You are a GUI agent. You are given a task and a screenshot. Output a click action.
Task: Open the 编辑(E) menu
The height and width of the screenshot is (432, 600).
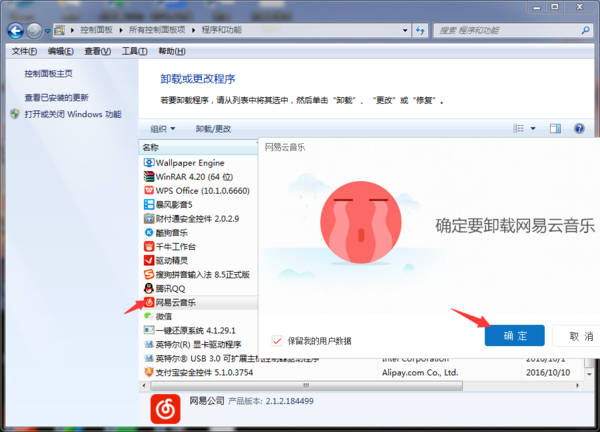[x=60, y=51]
